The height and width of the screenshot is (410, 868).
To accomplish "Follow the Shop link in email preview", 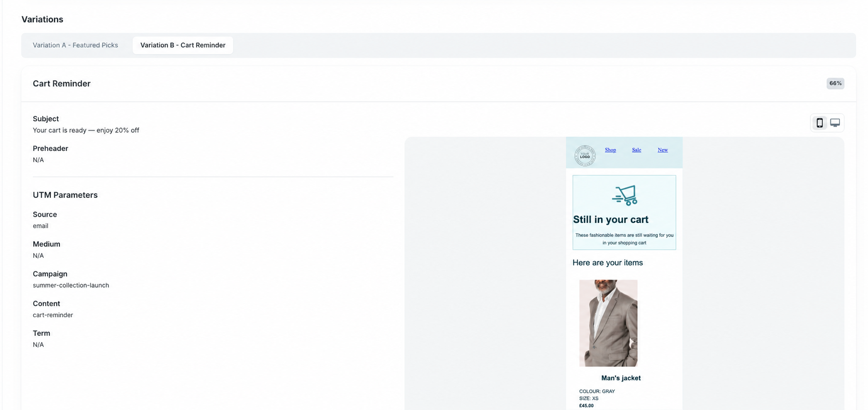I will pyautogui.click(x=610, y=150).
